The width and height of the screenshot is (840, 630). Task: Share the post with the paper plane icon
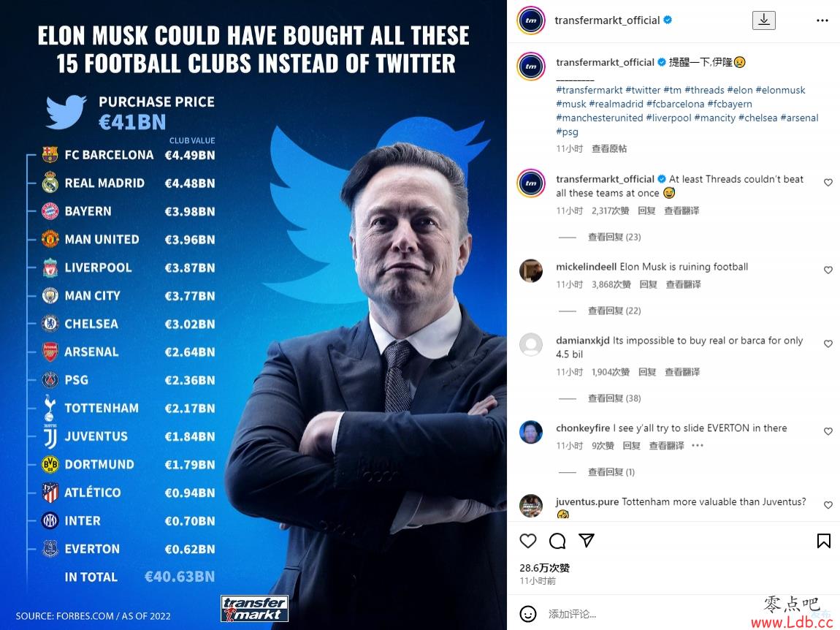point(587,540)
